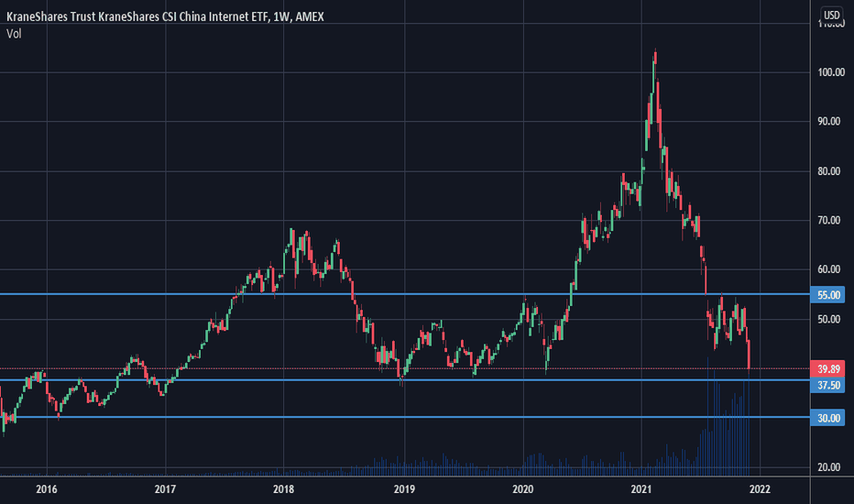Click the Vol indicator label
The width and height of the screenshot is (854, 504).
click(x=14, y=34)
